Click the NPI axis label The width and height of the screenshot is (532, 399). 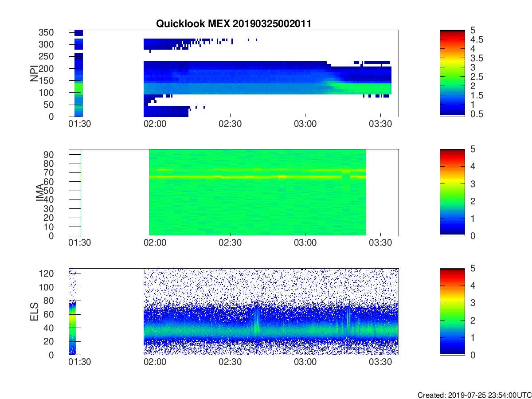tap(34, 73)
